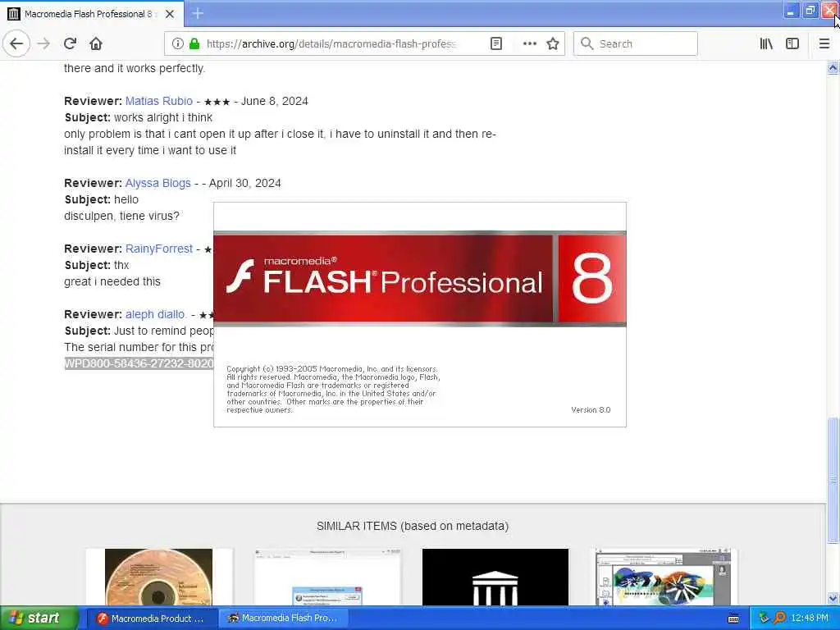Minimize the Firefox window

(791, 11)
